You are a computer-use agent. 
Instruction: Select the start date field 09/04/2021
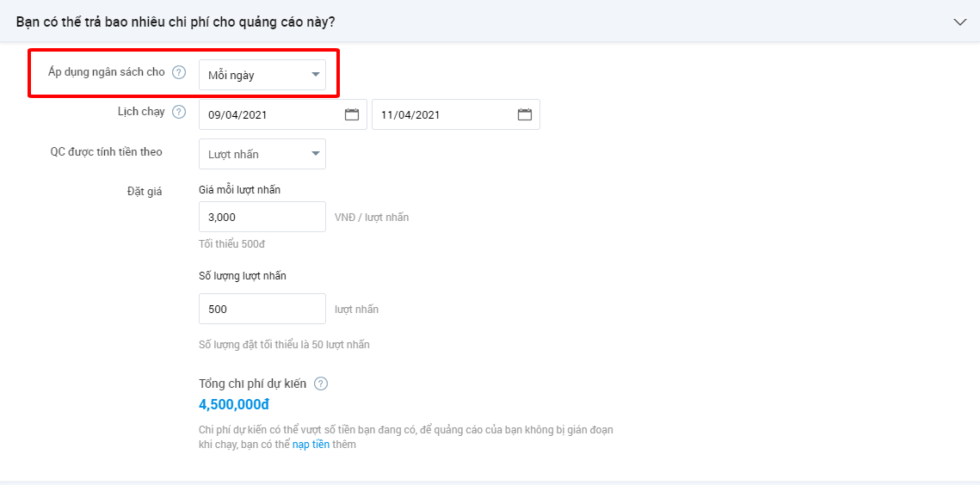point(282,114)
